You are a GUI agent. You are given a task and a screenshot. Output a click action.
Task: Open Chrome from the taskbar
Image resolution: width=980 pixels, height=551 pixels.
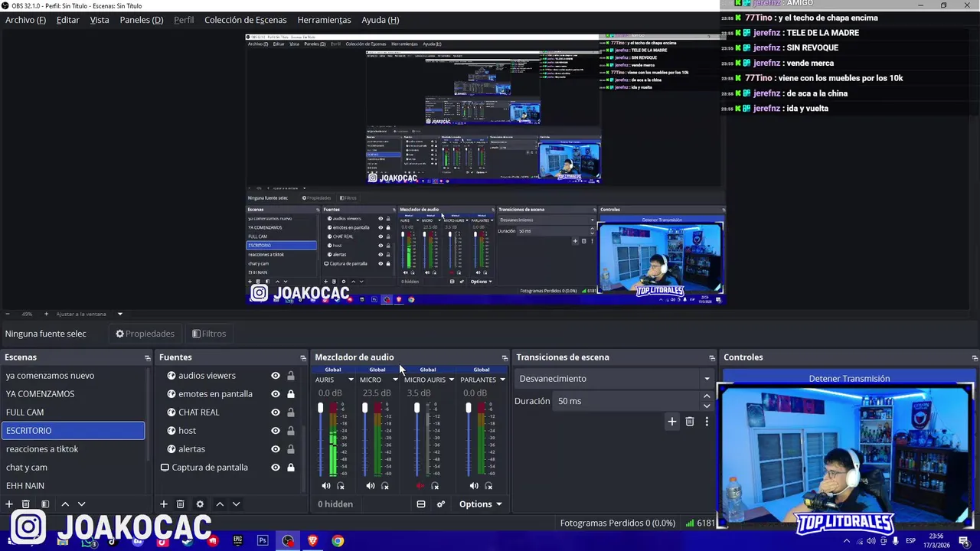[x=338, y=541]
